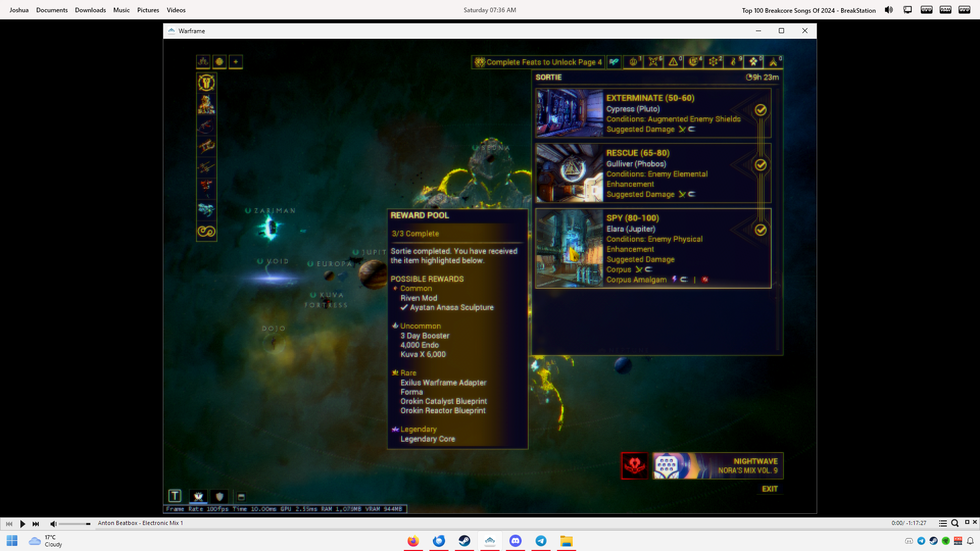Click the Rescue mission thumbnail image
Viewport: 980px width, 551px height.
click(x=570, y=173)
